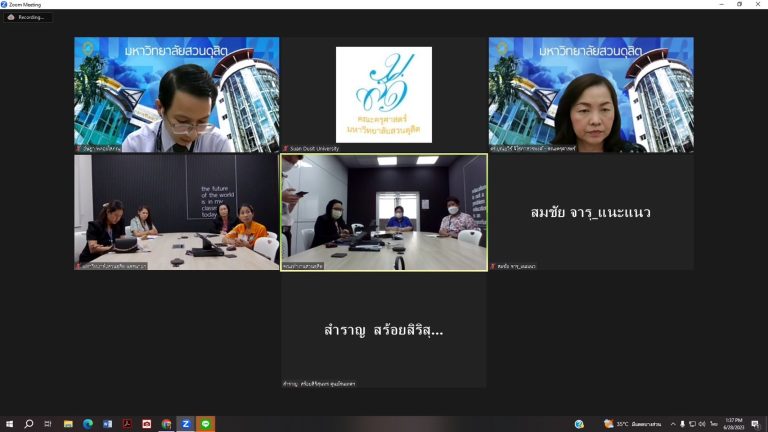Select the highlighted active speaker meeting room tile
The height and width of the screenshot is (432, 768).
[x=384, y=213]
